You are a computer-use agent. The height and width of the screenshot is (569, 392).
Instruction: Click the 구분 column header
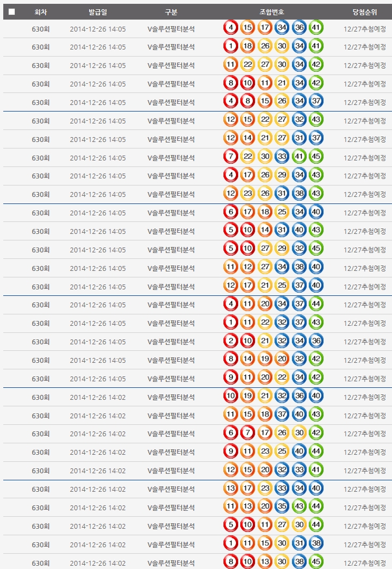[x=171, y=12]
